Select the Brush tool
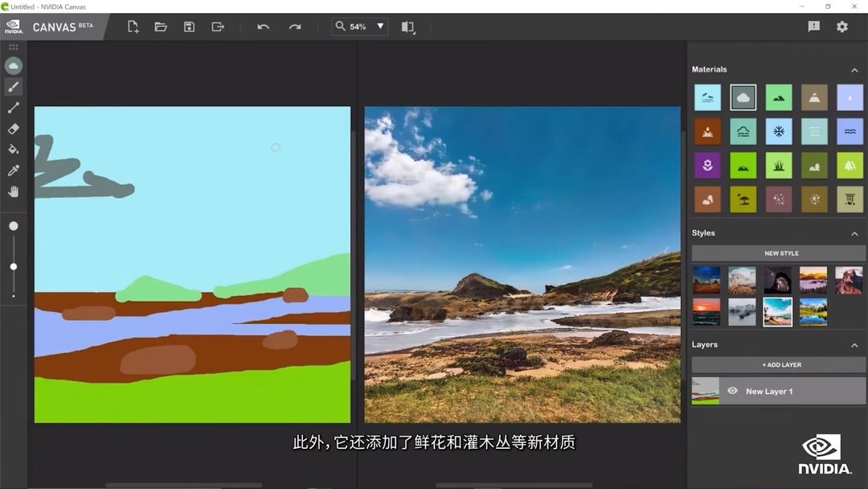This screenshot has height=489, width=868. [x=14, y=87]
